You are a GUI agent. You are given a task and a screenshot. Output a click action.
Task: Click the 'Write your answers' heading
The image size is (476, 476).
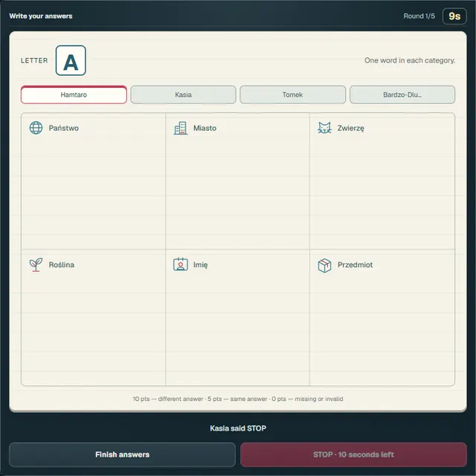coord(41,16)
